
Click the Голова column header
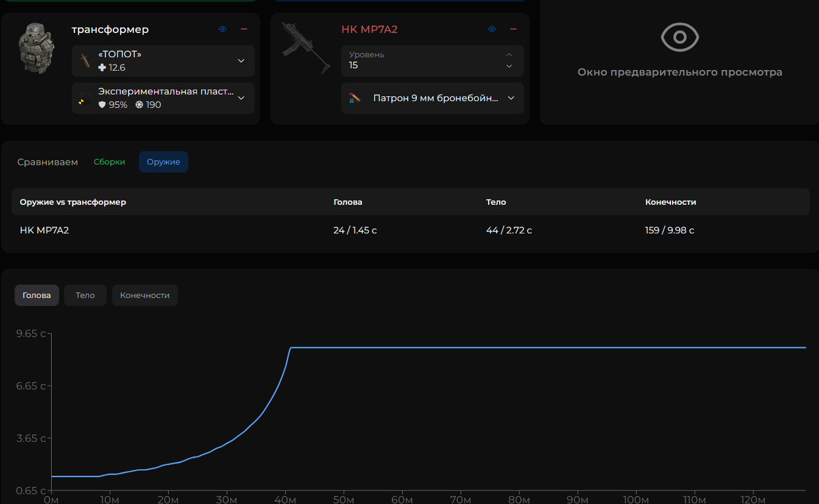click(x=348, y=202)
